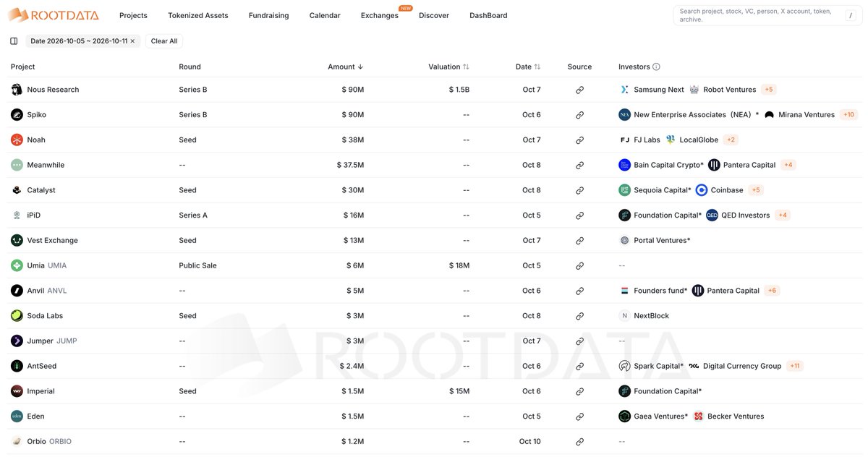
Task: Open the RootData logo home link
Action: tap(53, 14)
